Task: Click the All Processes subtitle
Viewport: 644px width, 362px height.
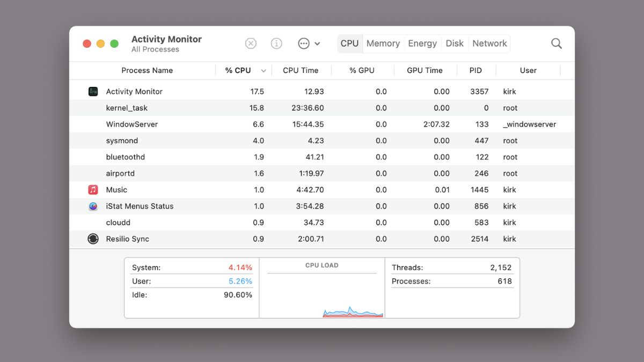Action: (x=155, y=49)
